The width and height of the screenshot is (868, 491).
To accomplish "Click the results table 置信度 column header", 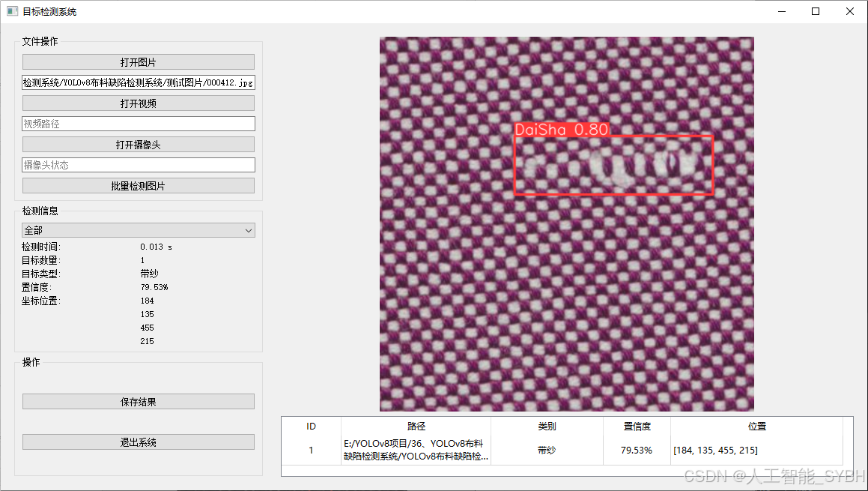I will [637, 427].
